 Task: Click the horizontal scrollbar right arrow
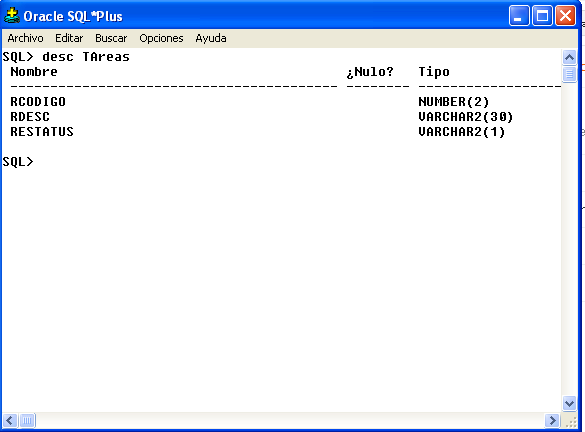click(x=552, y=420)
